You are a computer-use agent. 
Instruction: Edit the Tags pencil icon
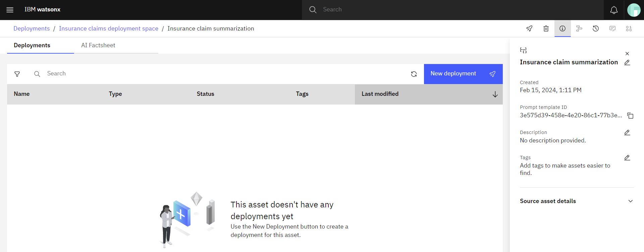627,157
